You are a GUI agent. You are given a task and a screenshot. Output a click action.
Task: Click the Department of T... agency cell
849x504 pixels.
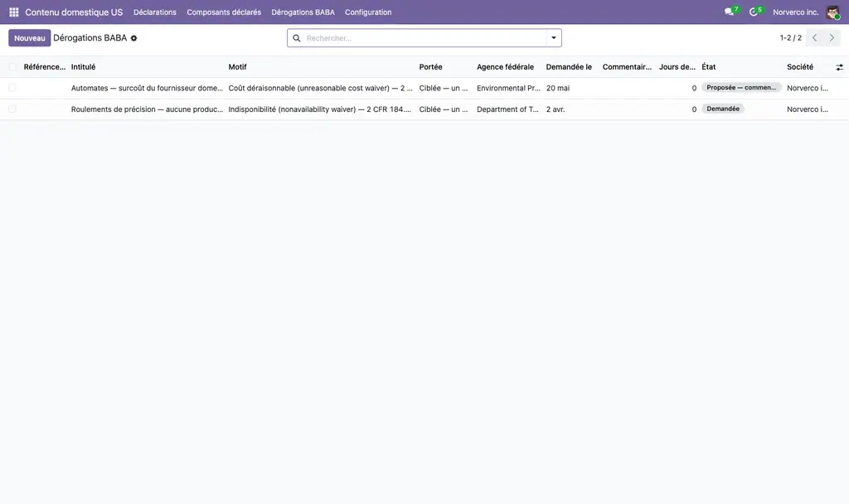click(507, 109)
